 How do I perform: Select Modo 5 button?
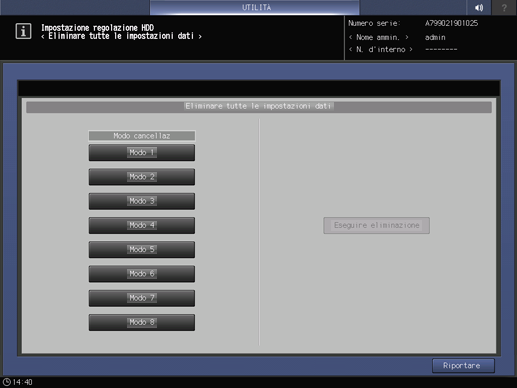pyautogui.click(x=142, y=250)
